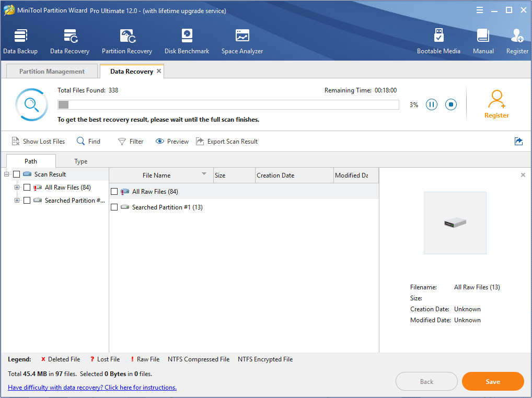Image resolution: width=532 pixels, height=398 pixels.
Task: Click Export Scan Result
Action: coord(227,142)
